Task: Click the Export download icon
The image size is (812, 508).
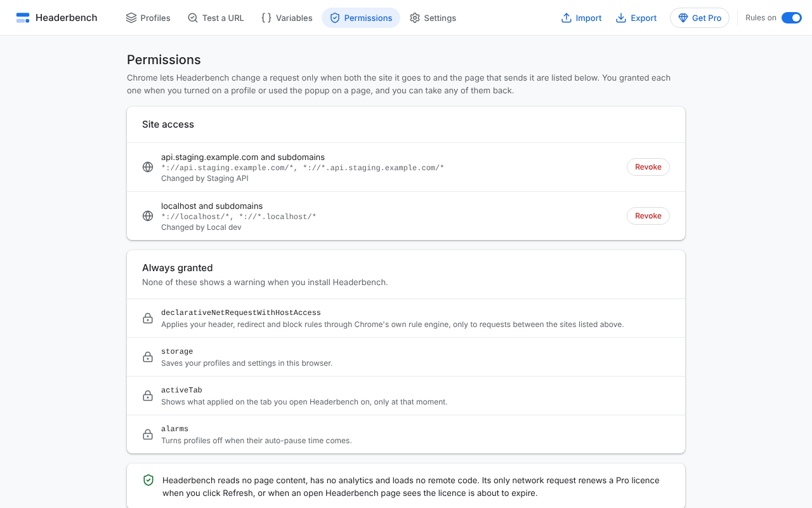Action: (621, 18)
